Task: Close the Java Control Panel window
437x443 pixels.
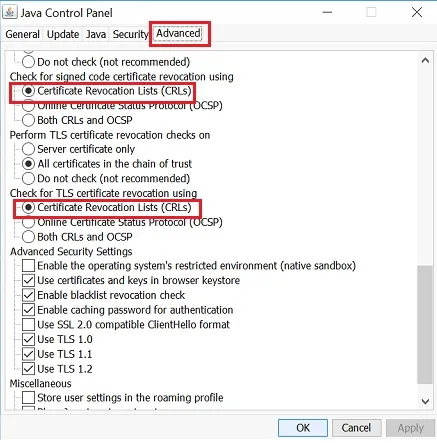Action: tap(417, 13)
